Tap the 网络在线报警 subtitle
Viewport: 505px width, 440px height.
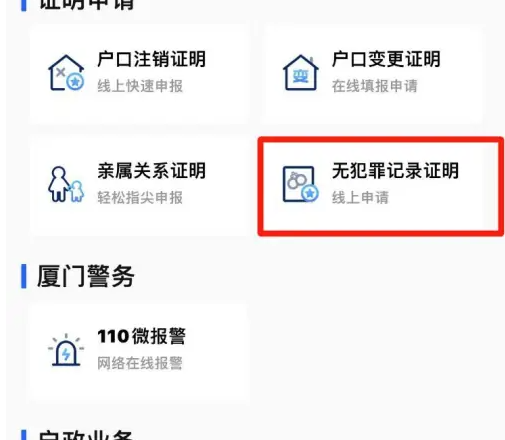click(140, 363)
